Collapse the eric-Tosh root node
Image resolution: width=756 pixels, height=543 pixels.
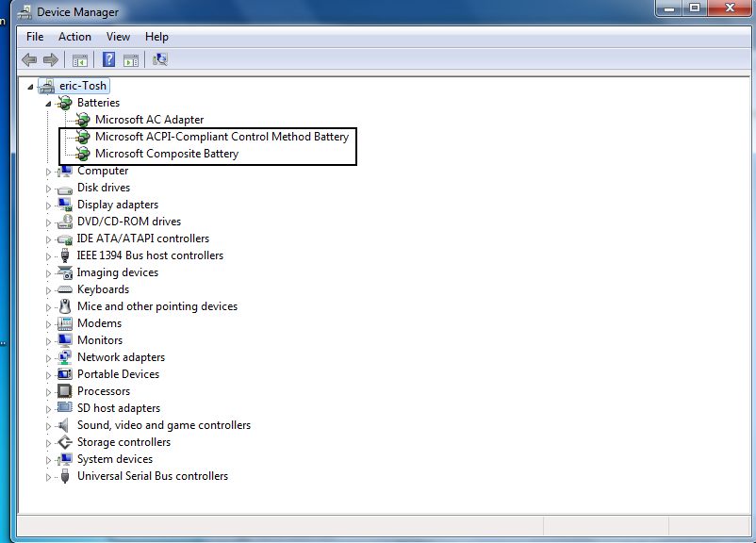[30, 87]
